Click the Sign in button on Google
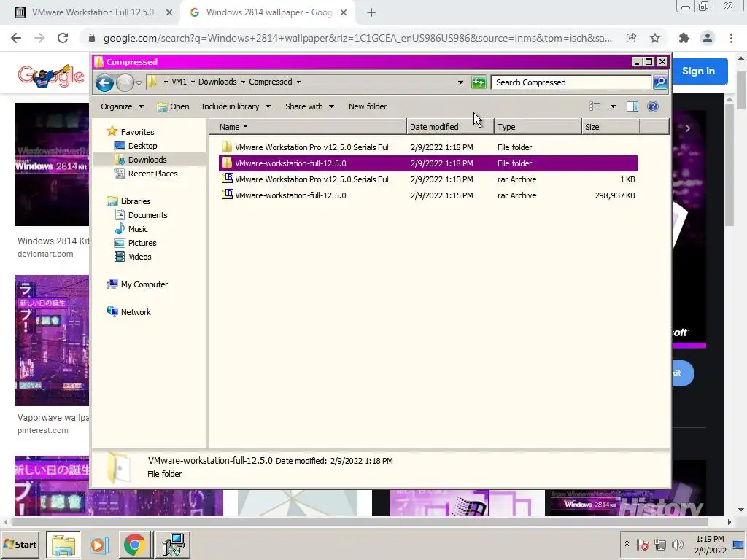Viewport: 747px width, 560px height. pyautogui.click(x=699, y=71)
